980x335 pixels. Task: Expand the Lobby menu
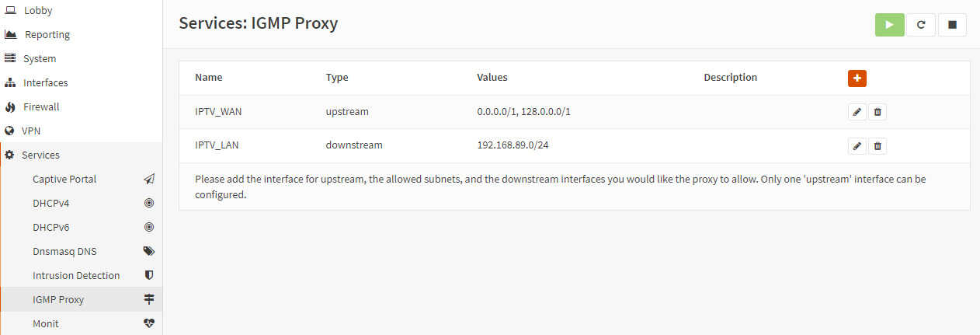click(x=39, y=11)
